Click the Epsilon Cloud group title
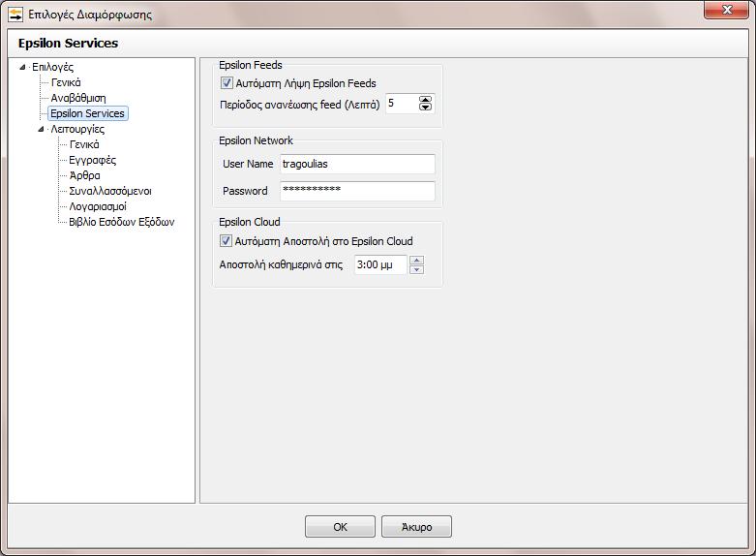Viewport: 756px width, 556px height. (250, 222)
